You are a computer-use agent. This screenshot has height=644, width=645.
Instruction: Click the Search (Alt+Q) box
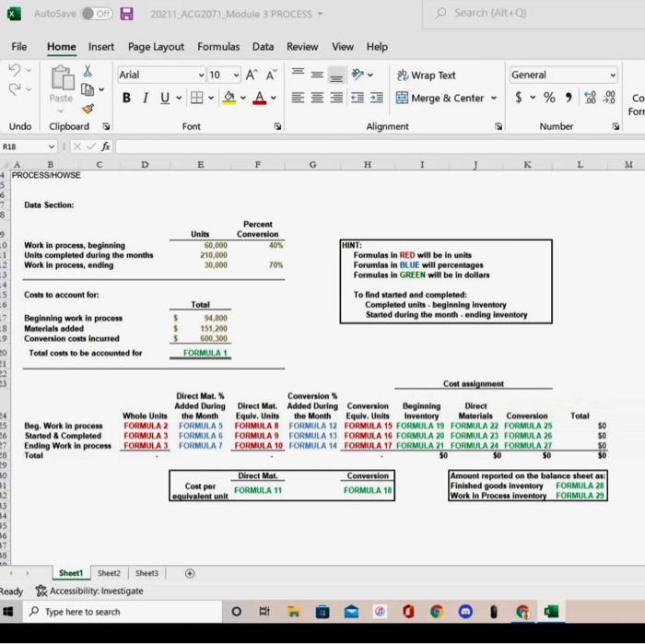point(534,14)
